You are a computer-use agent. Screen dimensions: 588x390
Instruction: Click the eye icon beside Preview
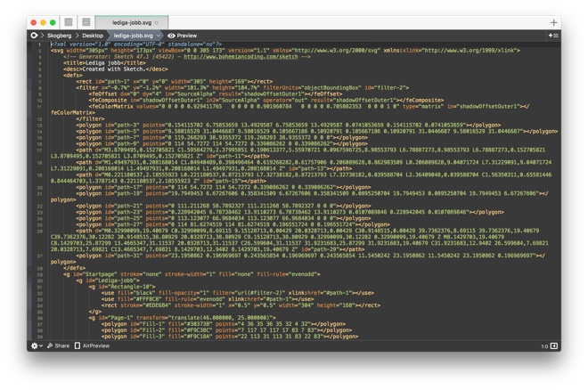coord(171,36)
